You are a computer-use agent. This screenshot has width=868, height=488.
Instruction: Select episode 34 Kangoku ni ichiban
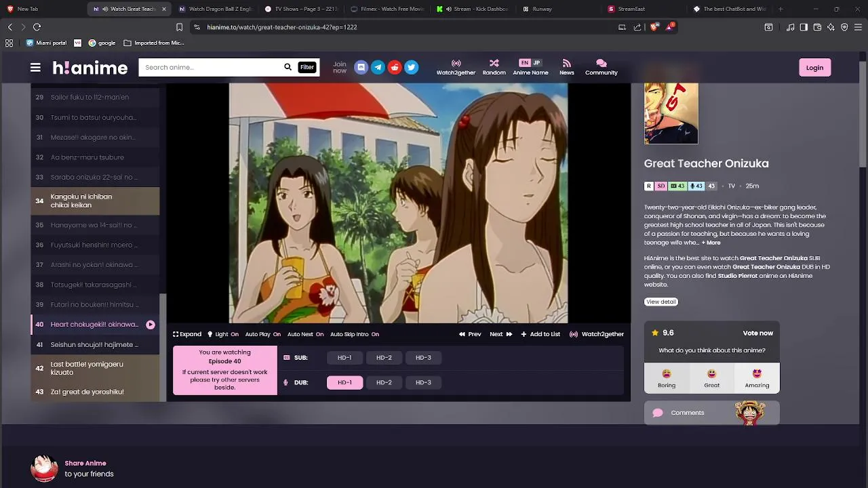pyautogui.click(x=95, y=201)
